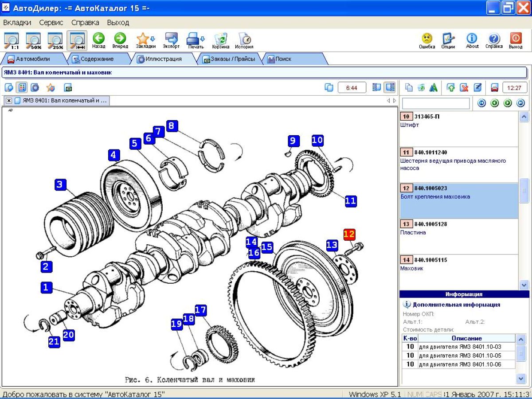Click the eye-on-page icon in the illustration toolbar
Screen dimensions: 532x399
pyautogui.click(x=68, y=87)
